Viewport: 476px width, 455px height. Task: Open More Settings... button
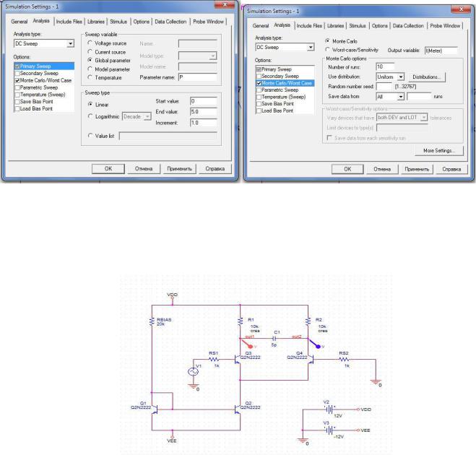pos(439,150)
